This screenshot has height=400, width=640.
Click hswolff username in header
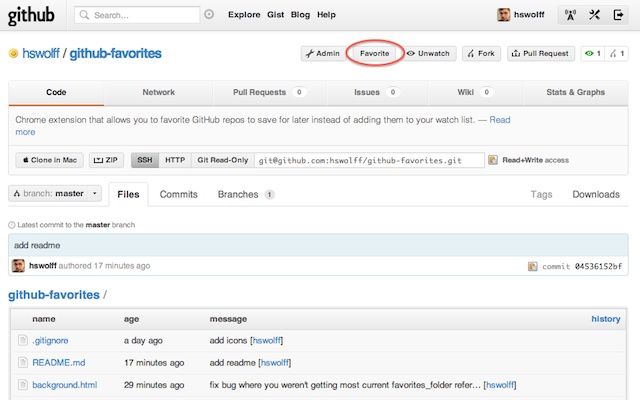[x=529, y=15]
